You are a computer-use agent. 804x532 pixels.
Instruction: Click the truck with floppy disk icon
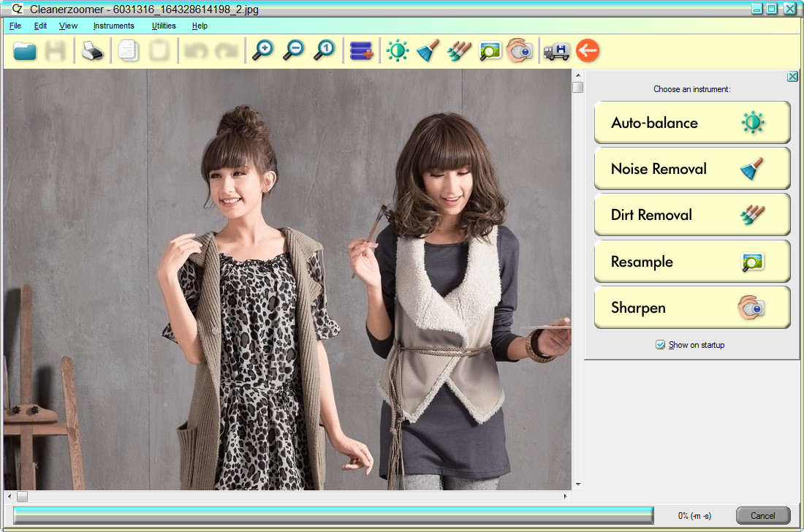[x=556, y=51]
